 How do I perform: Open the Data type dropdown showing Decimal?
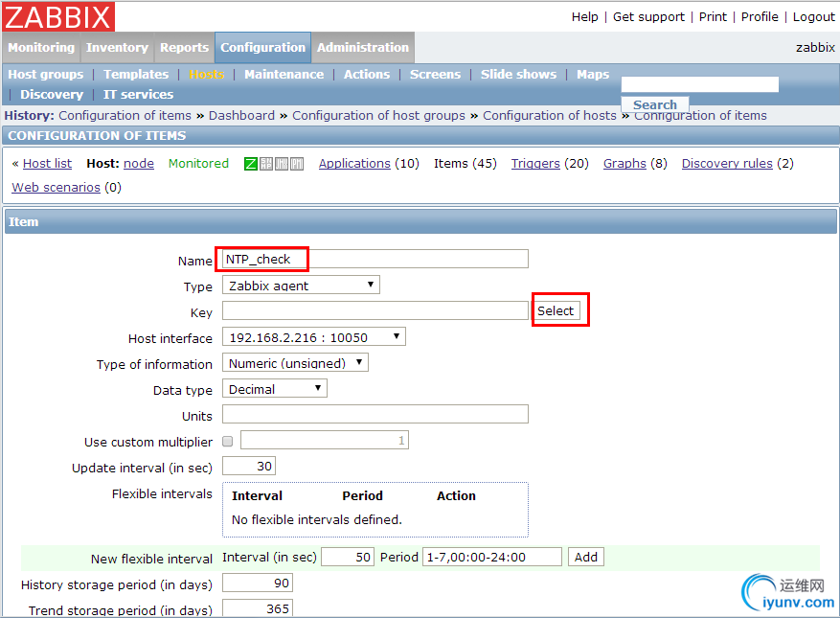point(275,389)
